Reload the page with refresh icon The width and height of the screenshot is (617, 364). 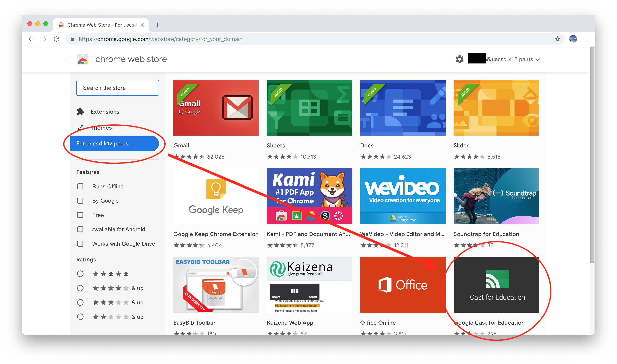57,39
